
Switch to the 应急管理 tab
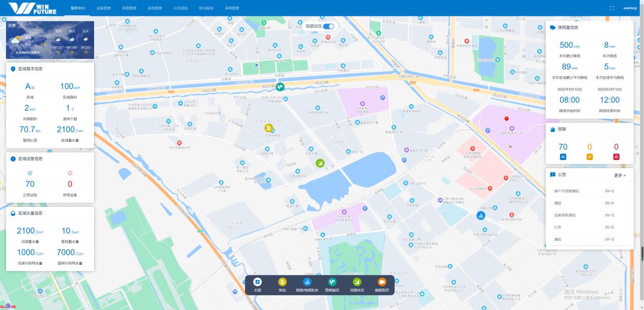pyautogui.click(x=155, y=8)
